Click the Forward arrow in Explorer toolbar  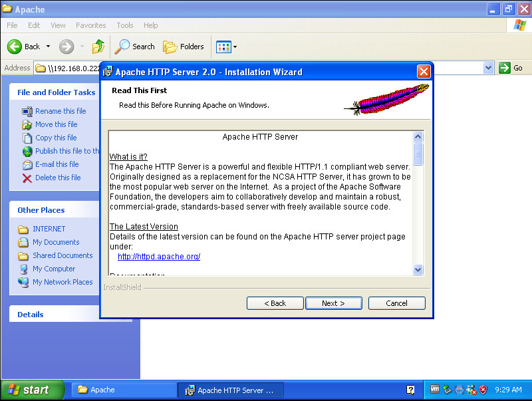pyautogui.click(x=66, y=47)
